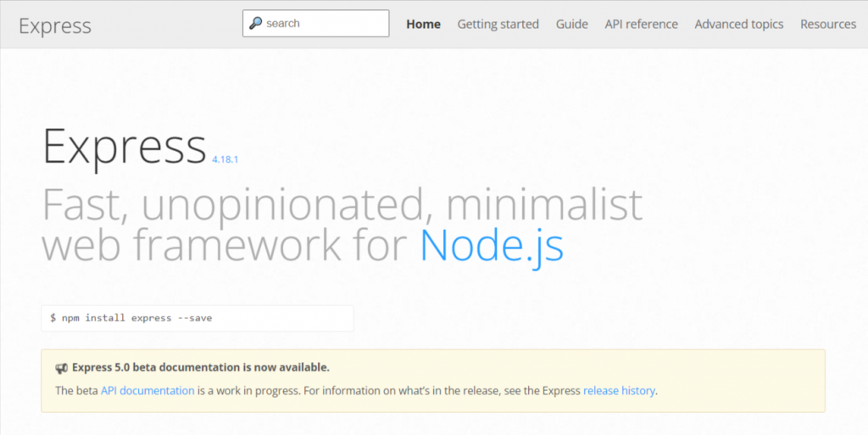The height and width of the screenshot is (435, 868).
Task: Select the Resources menu item
Action: click(827, 25)
